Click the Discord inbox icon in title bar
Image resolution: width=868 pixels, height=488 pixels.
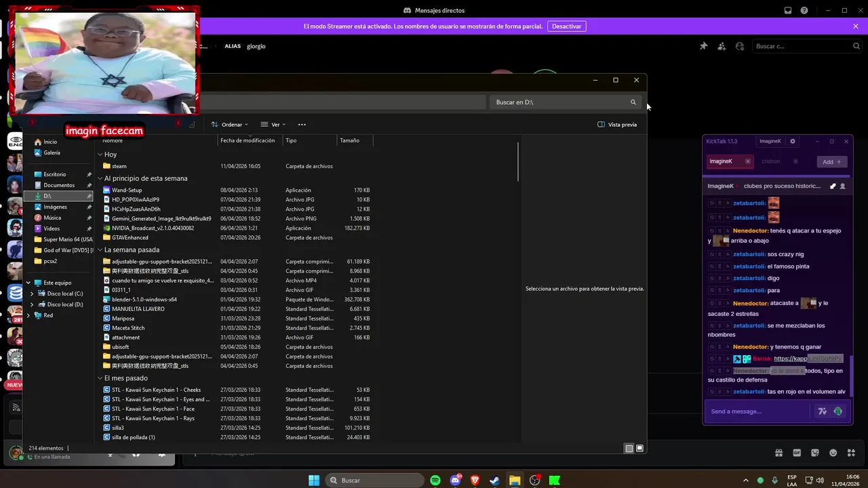tap(788, 10)
